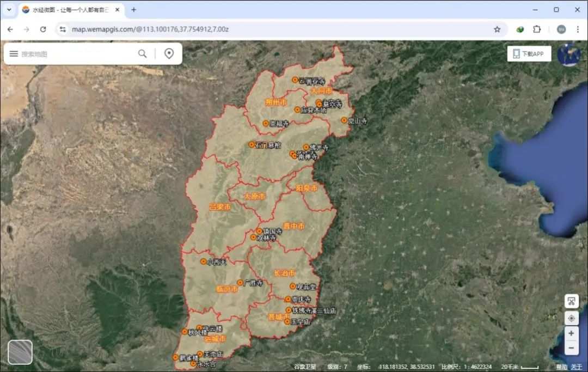Click the 临汾市 city label
Image resolution: width=588 pixels, height=372 pixels.
(x=227, y=289)
